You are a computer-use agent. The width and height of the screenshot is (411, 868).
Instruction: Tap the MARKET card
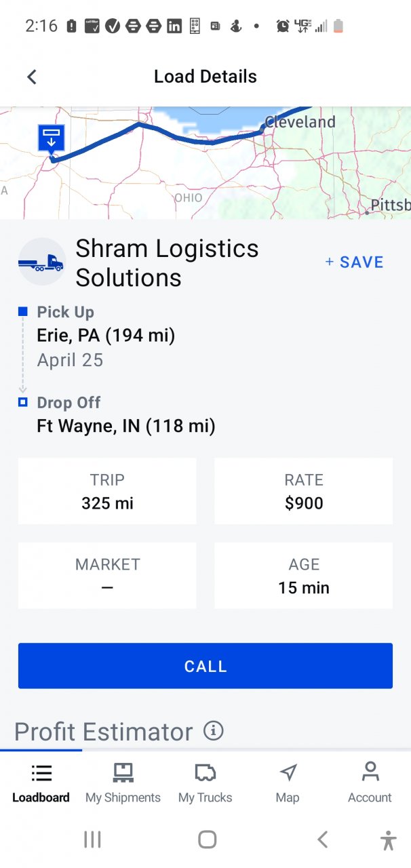[x=107, y=575]
